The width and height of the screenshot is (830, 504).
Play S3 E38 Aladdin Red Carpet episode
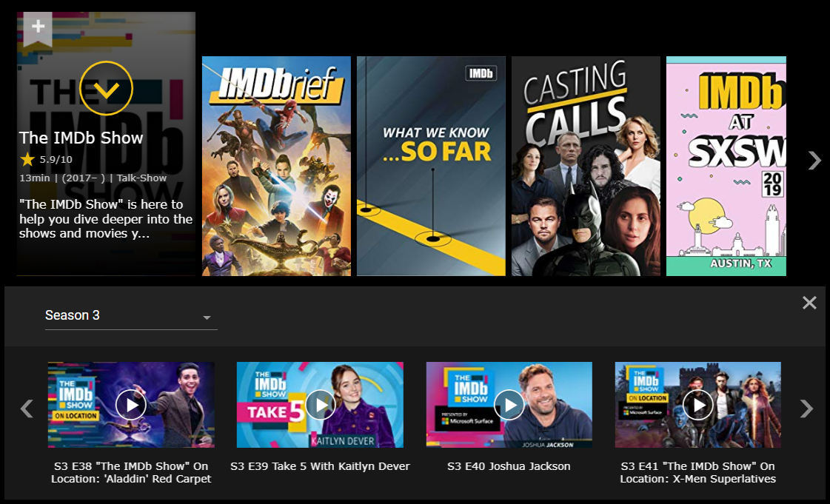(131, 405)
